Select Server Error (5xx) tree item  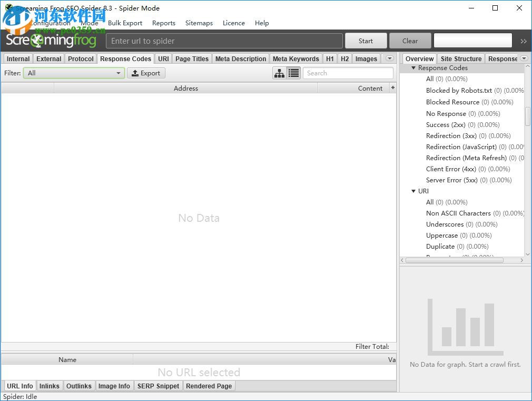[x=469, y=180]
